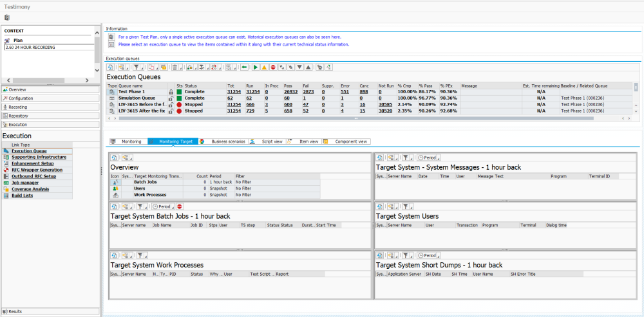
Task: Click the trash delete icon in queue toolbar
Action: 175,67
